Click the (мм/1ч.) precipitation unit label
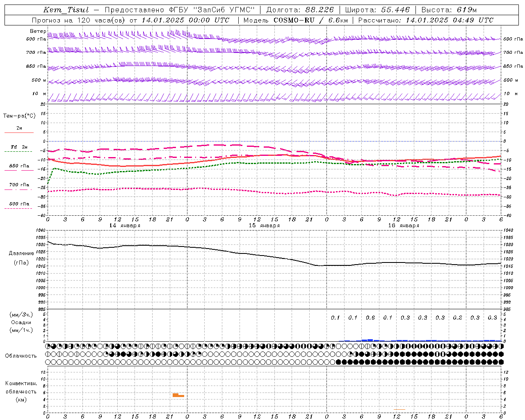The height and width of the screenshot is (420, 525). (x=21, y=330)
